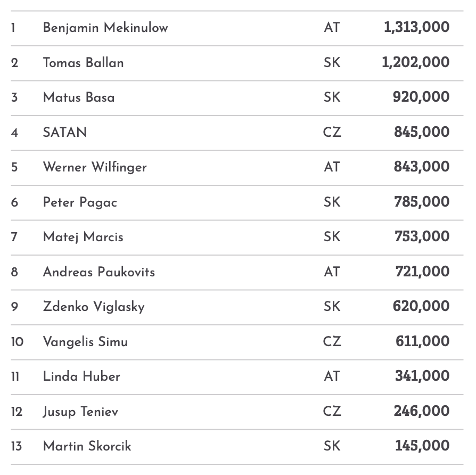Select Matej Marcis in the list

click(83, 237)
